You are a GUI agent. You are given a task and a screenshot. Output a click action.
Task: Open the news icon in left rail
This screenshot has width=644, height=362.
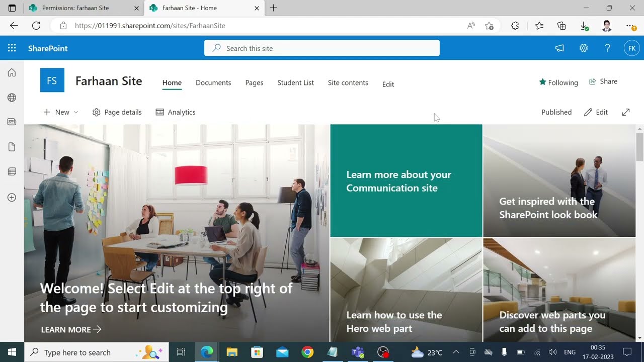coord(12,122)
